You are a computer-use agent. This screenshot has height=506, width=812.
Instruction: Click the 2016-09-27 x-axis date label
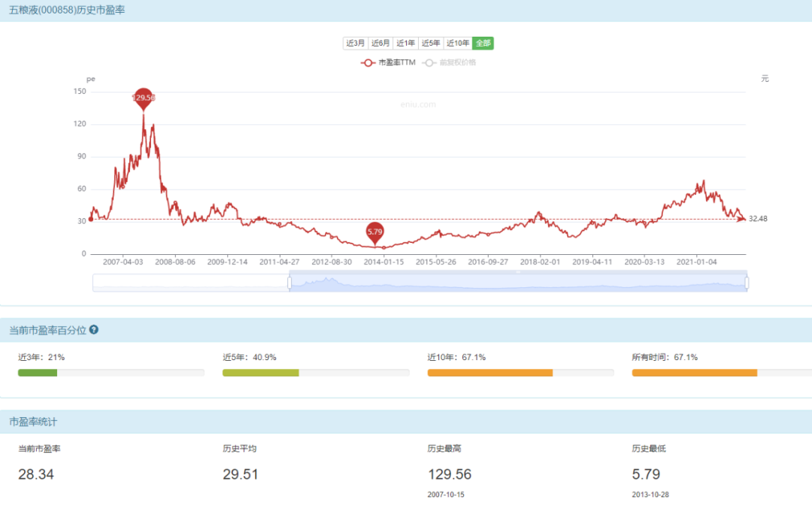coord(488,262)
